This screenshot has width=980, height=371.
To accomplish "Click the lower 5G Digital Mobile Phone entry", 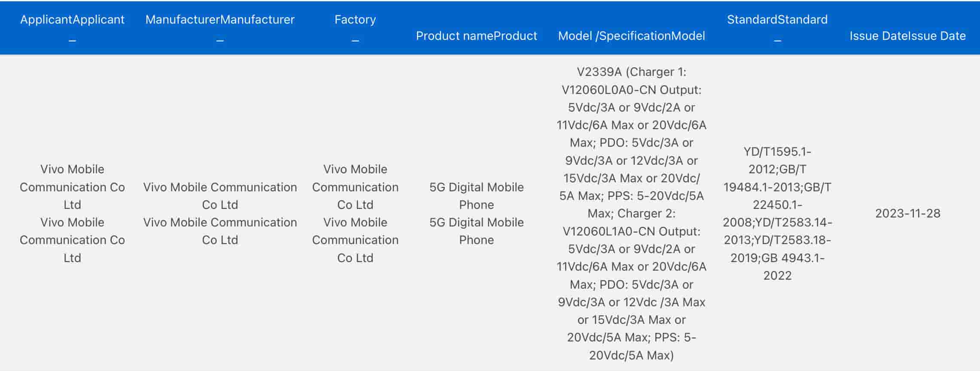I will pyautogui.click(x=476, y=231).
